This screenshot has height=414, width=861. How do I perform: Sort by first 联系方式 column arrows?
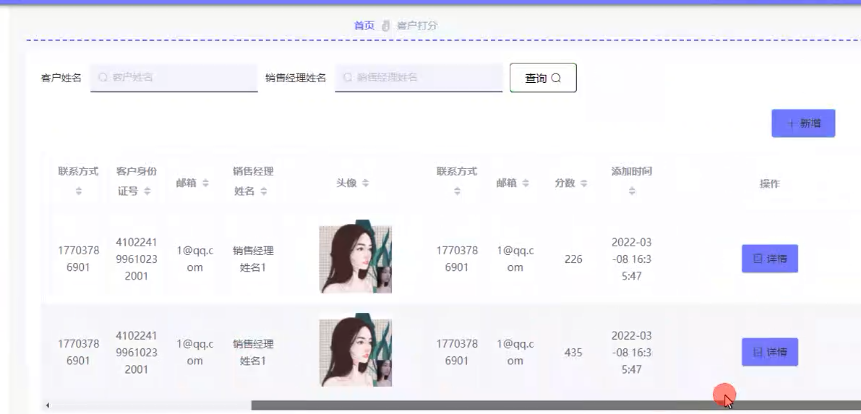(79, 191)
